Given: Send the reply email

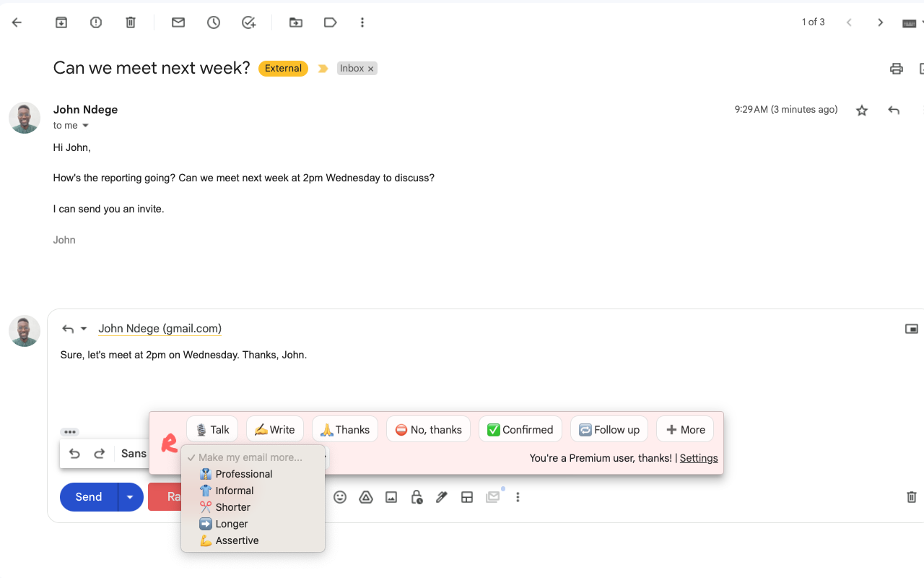Looking at the screenshot, I should (x=89, y=497).
